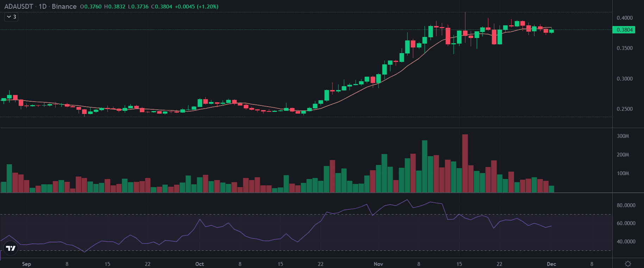
Task: Select the green 0.3804 current price tag
Action: tap(624, 30)
